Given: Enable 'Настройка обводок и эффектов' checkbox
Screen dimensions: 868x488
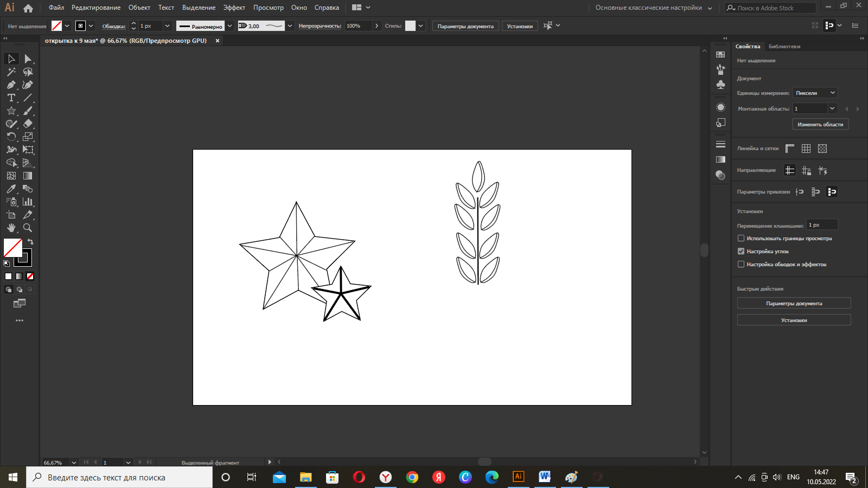Looking at the screenshot, I should 741,265.
